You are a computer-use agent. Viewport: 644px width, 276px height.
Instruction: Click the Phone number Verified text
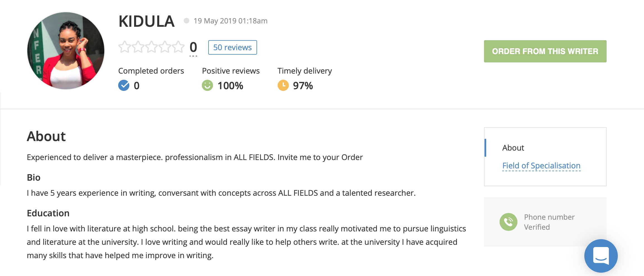click(549, 222)
